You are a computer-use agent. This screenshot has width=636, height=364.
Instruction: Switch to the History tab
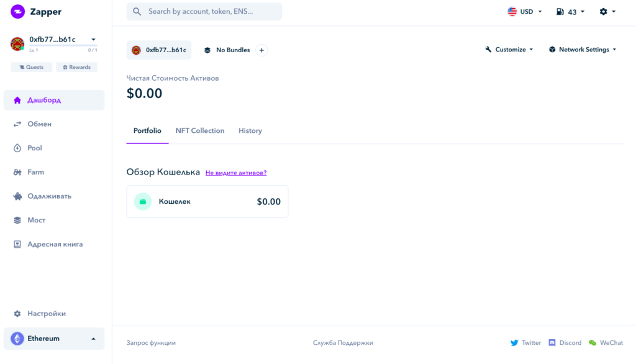[250, 131]
